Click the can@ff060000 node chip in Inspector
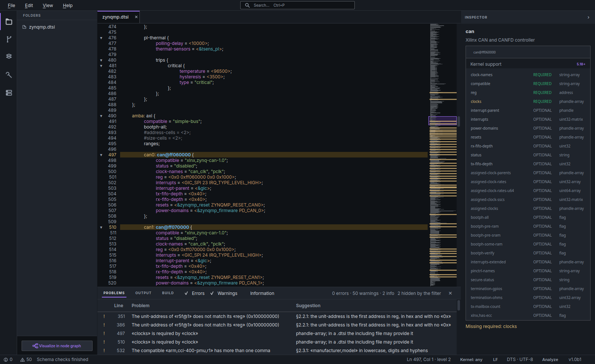The image size is (595, 364). pyautogui.click(x=484, y=52)
